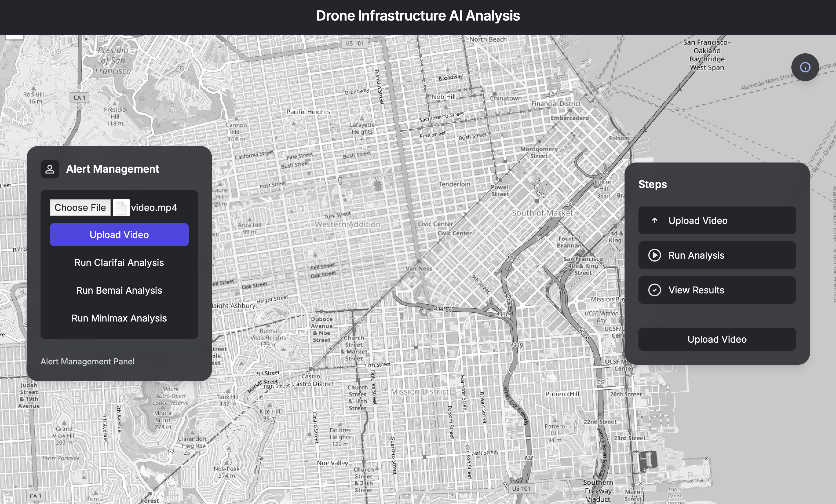Screen dimensions: 836x504
Task: Start Run Minimax Analysis
Action: [x=119, y=318]
